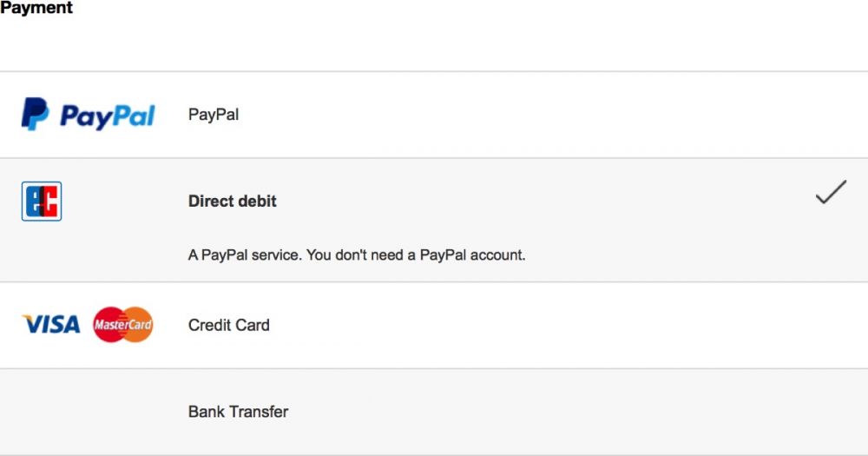The width and height of the screenshot is (868, 456).
Task: Click the VISA logo
Action: pyautogui.click(x=51, y=325)
